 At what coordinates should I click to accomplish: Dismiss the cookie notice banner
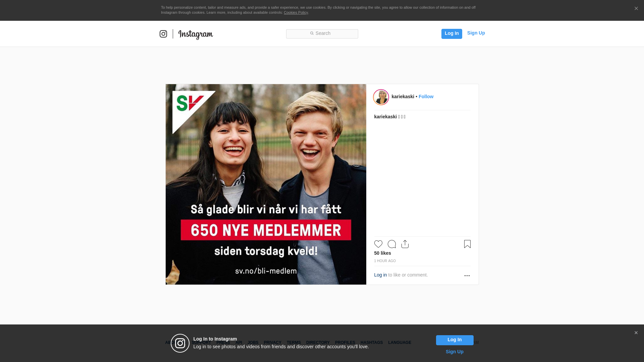coord(636,9)
